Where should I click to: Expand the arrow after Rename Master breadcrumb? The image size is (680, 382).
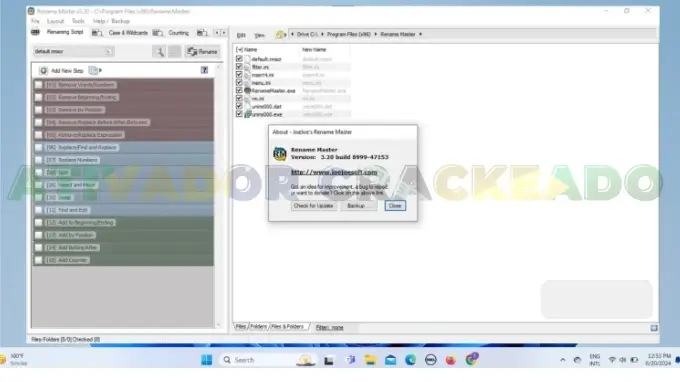420,34
